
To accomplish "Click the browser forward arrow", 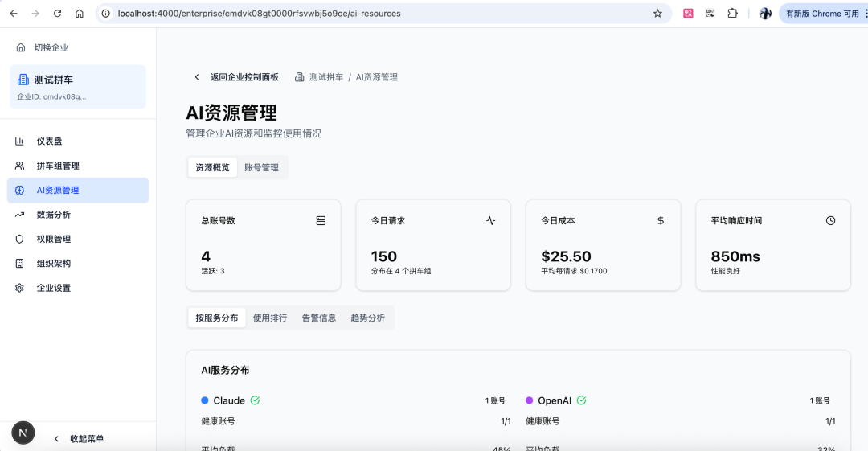I will [35, 14].
